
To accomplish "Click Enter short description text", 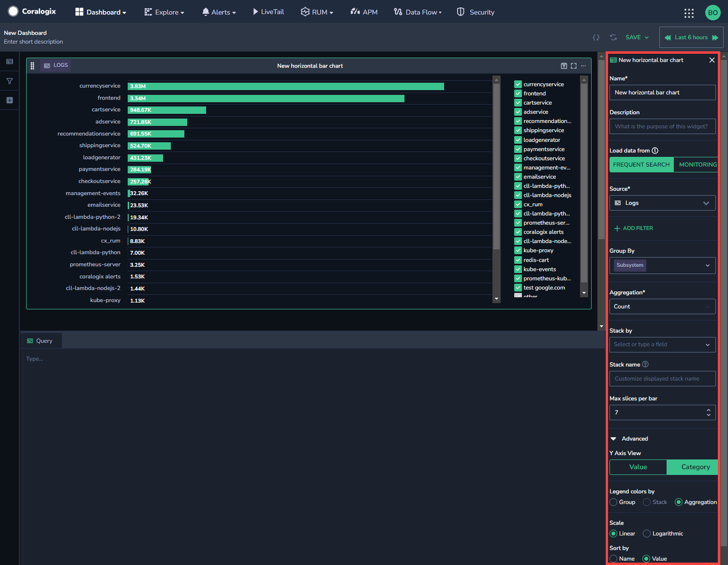I will (33, 42).
